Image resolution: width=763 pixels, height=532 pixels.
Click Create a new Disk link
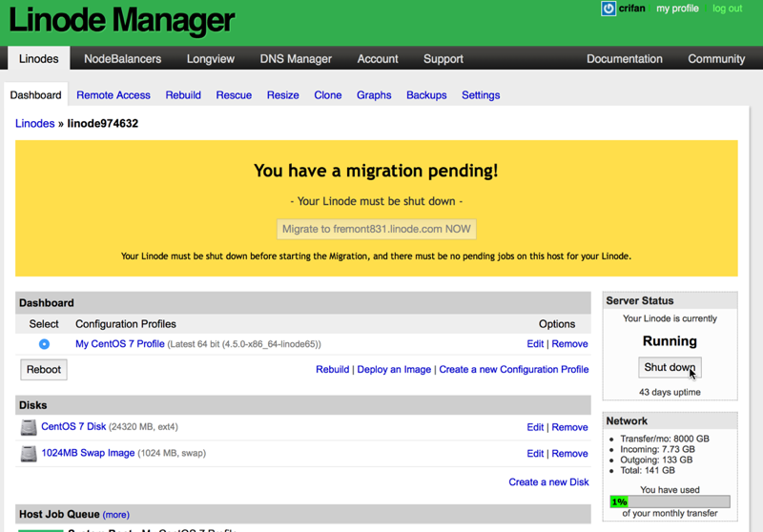point(549,481)
